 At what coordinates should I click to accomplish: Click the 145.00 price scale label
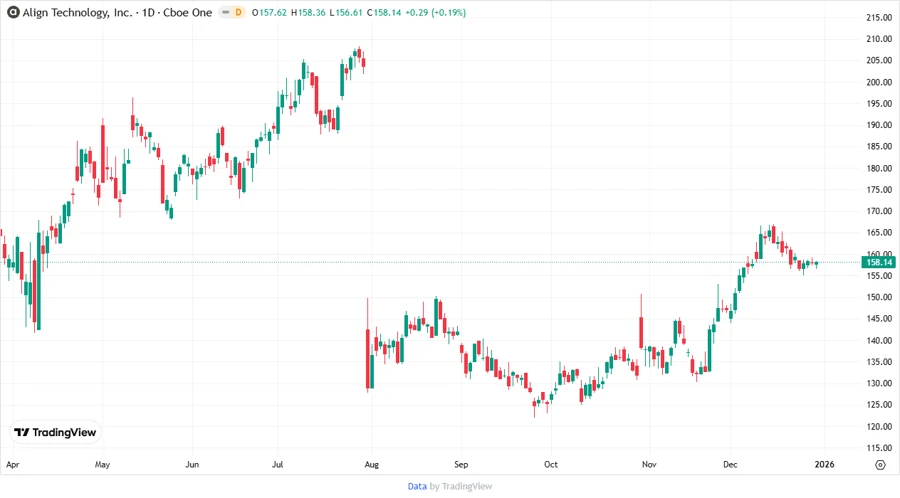click(x=879, y=319)
